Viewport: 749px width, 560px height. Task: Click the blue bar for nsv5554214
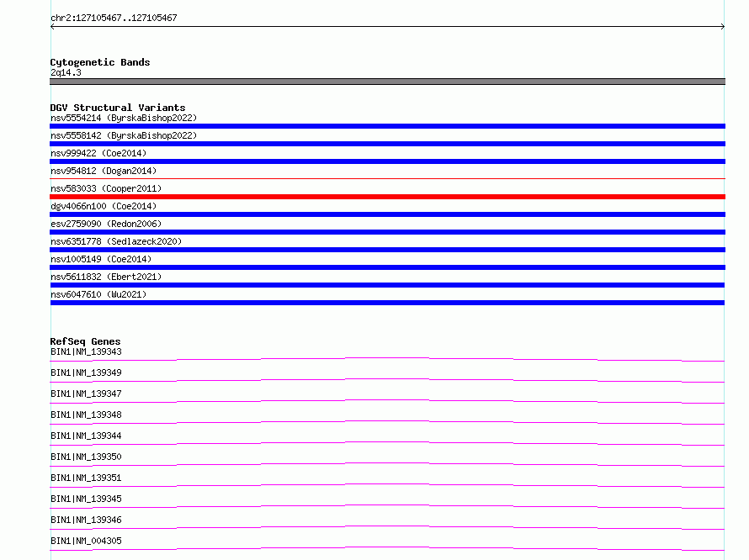point(387,126)
